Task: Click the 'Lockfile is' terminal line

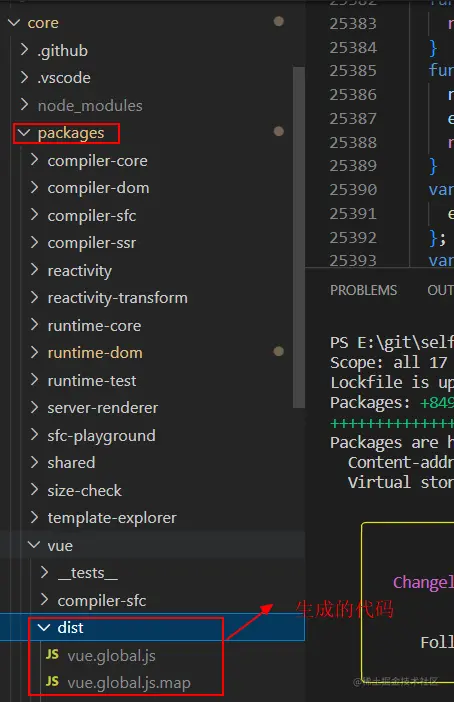Action: tap(392, 382)
